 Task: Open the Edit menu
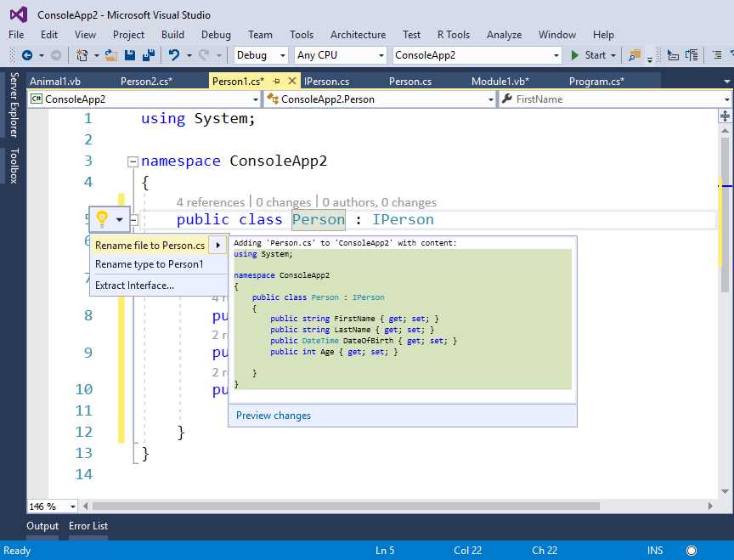coord(49,35)
